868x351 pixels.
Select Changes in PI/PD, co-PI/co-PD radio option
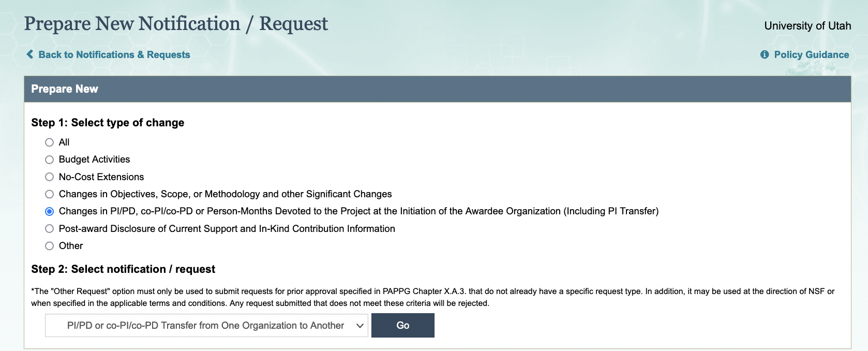[50, 211]
